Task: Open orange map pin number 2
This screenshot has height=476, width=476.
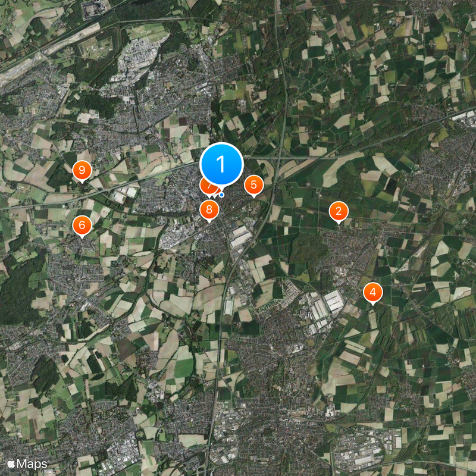Action: click(x=339, y=211)
